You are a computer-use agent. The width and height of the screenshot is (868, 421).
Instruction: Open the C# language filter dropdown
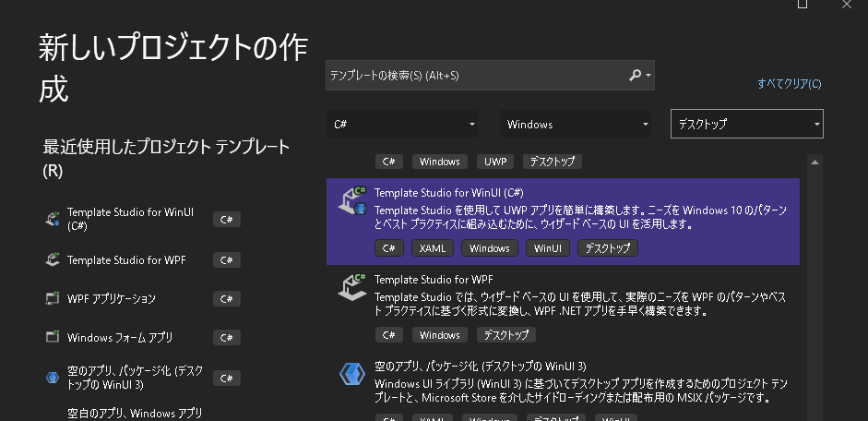click(x=402, y=124)
